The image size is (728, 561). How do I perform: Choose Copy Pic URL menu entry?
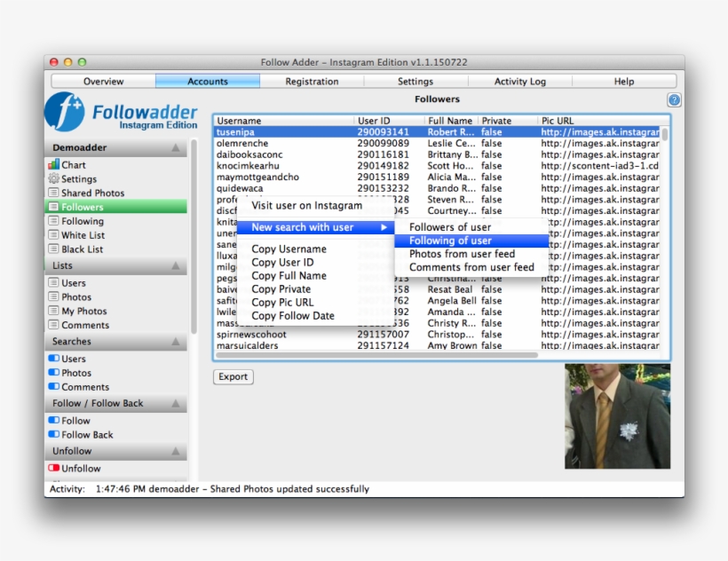pos(315,303)
